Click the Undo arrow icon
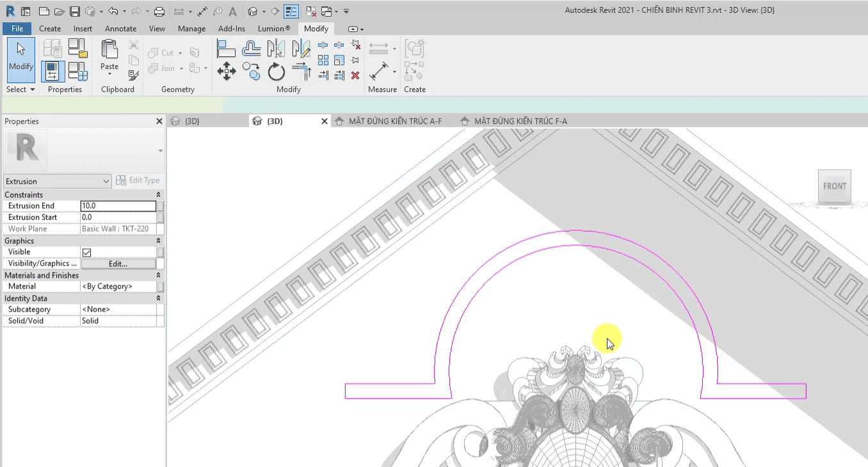Viewport: 868px width, 467px height. click(x=113, y=12)
